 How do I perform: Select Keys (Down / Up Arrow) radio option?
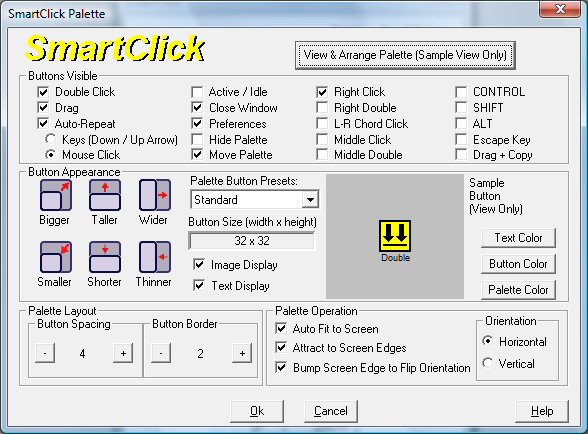(x=51, y=139)
